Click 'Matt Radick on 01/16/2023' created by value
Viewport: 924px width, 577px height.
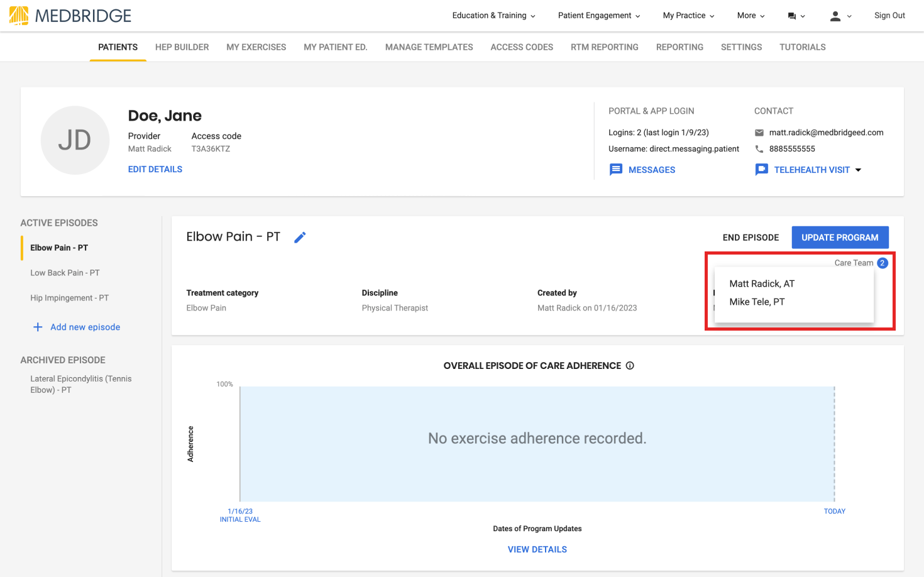(x=587, y=308)
